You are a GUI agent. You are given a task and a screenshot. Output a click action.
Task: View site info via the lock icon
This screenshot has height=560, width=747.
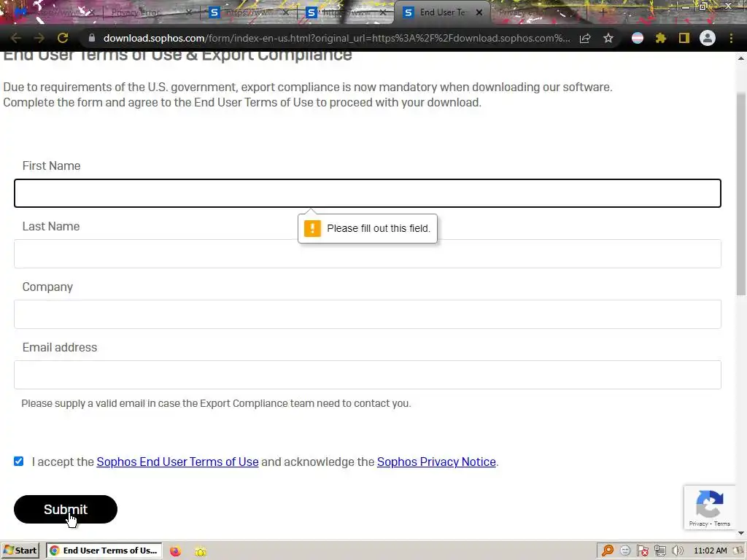[x=91, y=38]
